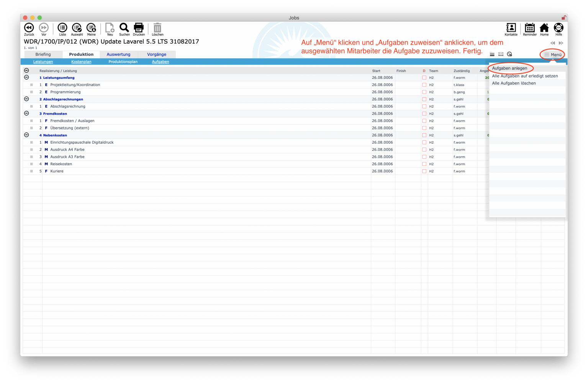Create new record with Neu icon

point(110,28)
